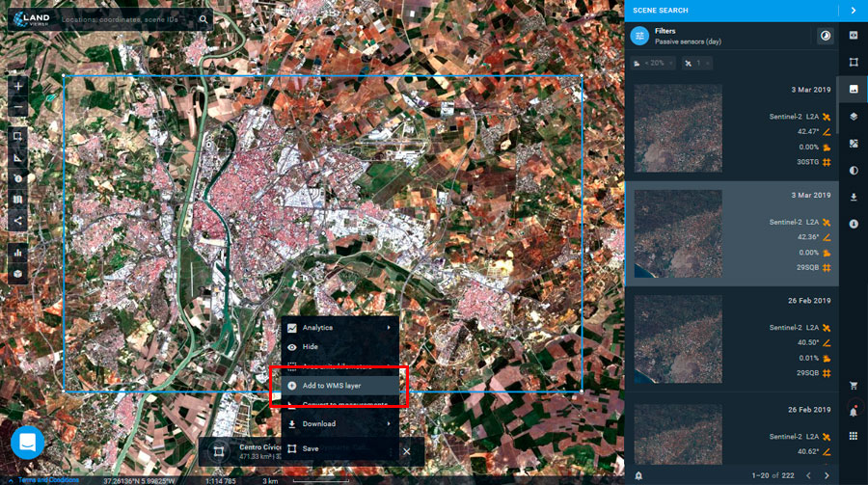Open the apps grid icon in sidebar
This screenshot has height=485, width=868.
(854, 436)
